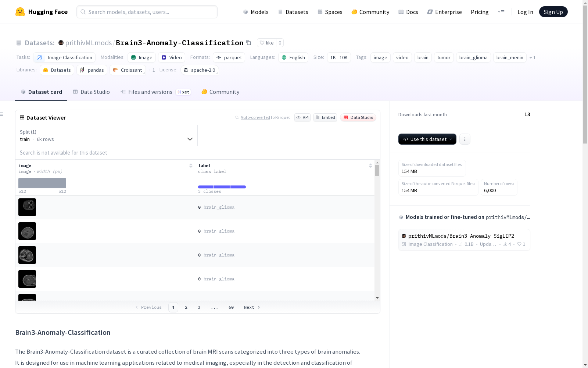Select the parquet format tag
The image size is (588, 368).
[x=229, y=57]
